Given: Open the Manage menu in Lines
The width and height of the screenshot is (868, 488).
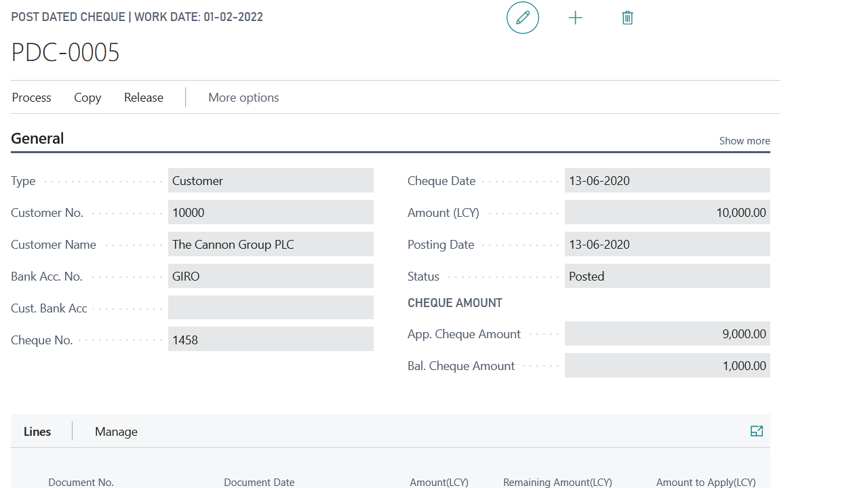Looking at the screenshot, I should 116,432.
